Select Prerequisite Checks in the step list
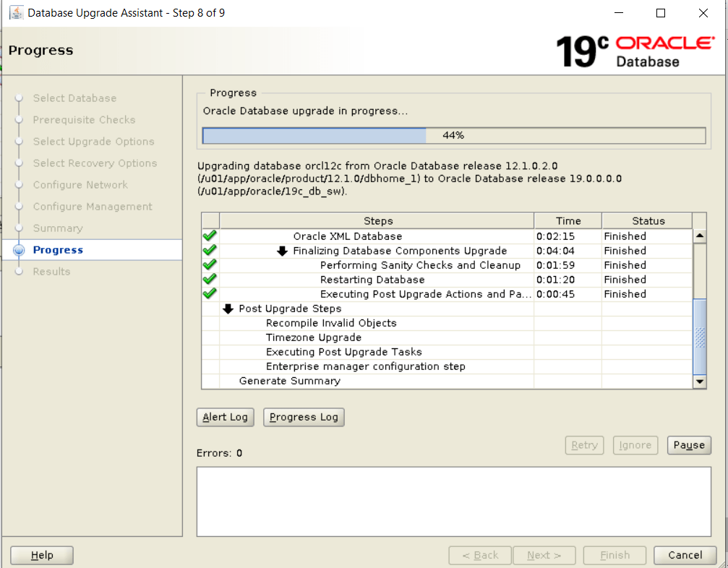Image resolution: width=728 pixels, height=568 pixels. coord(84,120)
